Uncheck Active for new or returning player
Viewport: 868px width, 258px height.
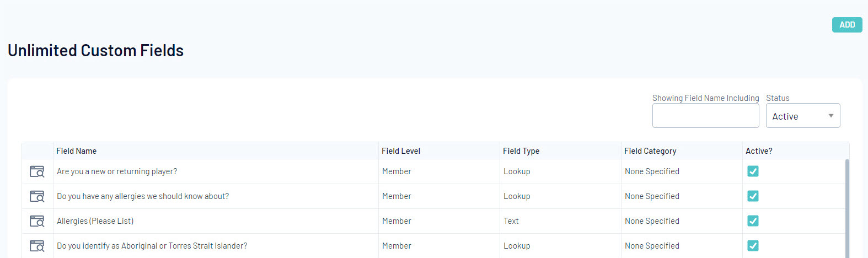coord(753,171)
